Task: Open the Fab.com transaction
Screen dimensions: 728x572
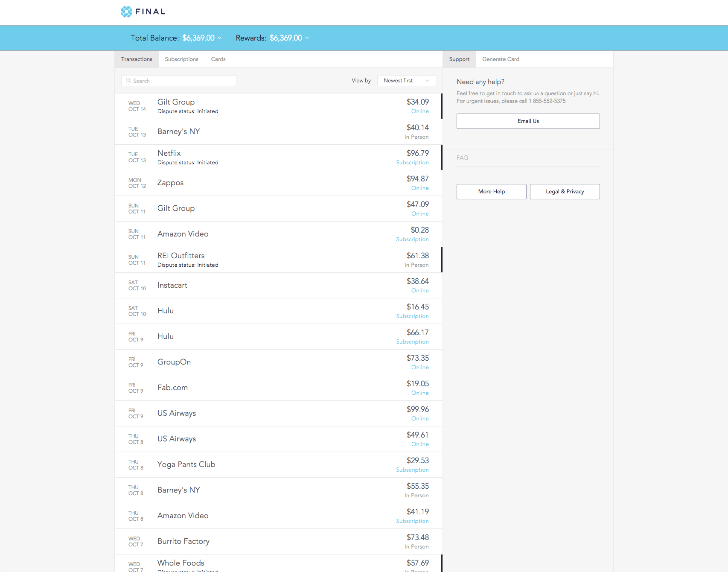Action: (278, 388)
